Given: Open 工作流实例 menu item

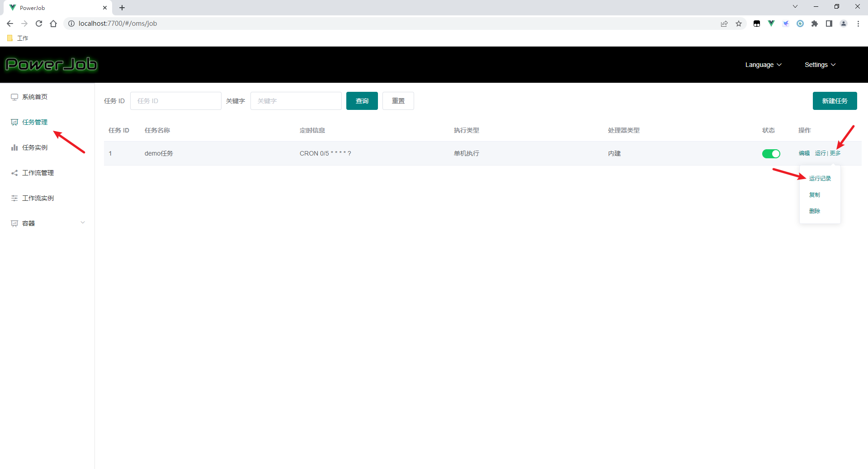Looking at the screenshot, I should (x=47, y=198).
